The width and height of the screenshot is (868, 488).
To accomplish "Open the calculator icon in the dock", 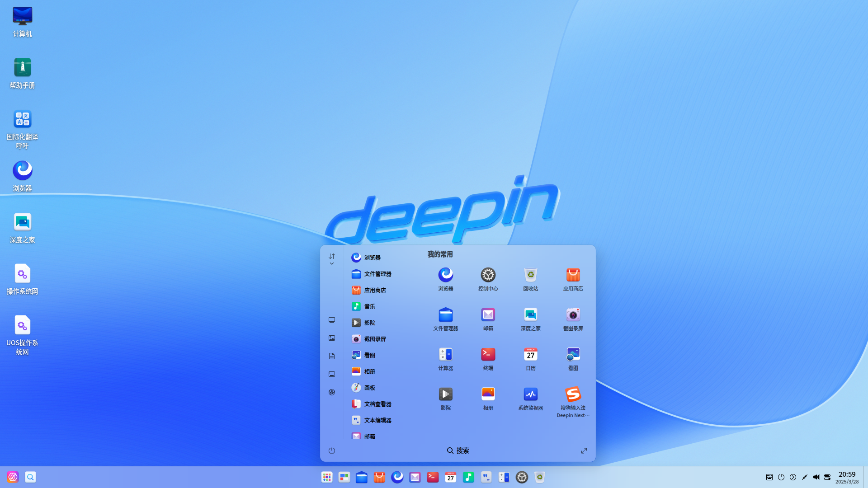I will (x=504, y=477).
